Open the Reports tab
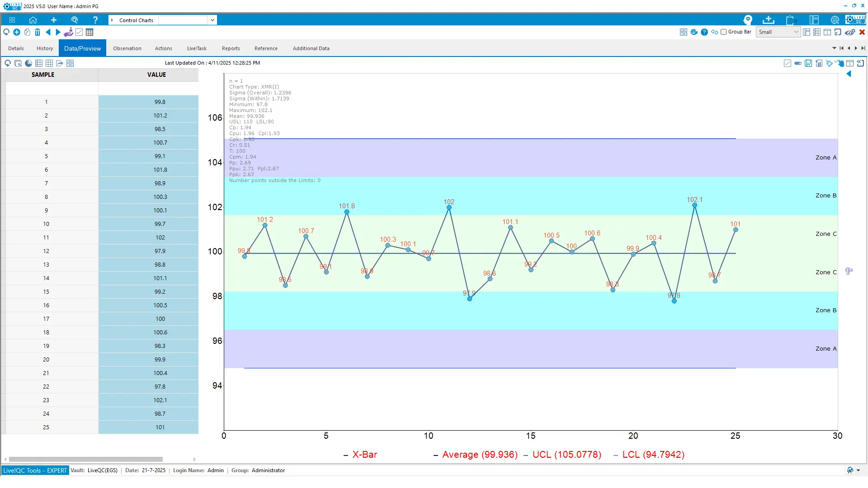868x488 pixels. (231, 48)
